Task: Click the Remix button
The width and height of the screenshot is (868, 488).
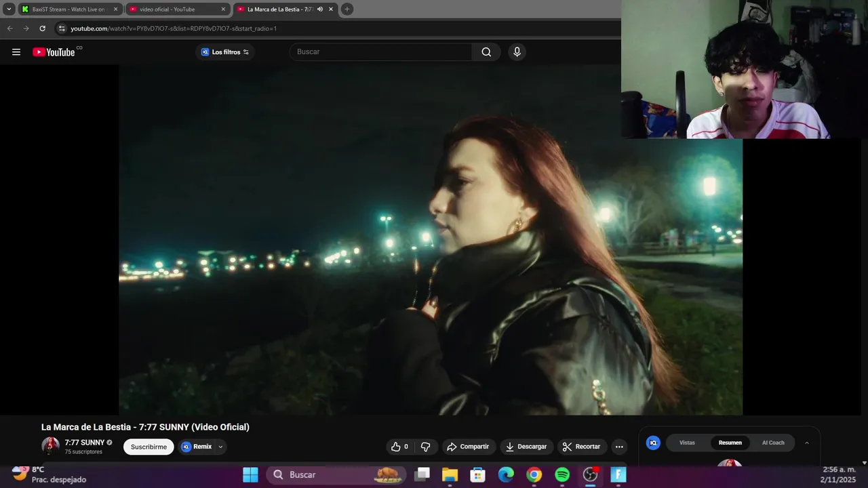Action: (197, 447)
